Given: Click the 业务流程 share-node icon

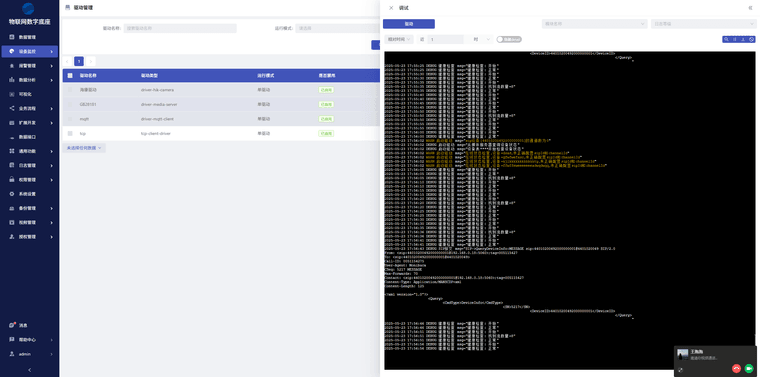Looking at the screenshot, I should [12, 109].
